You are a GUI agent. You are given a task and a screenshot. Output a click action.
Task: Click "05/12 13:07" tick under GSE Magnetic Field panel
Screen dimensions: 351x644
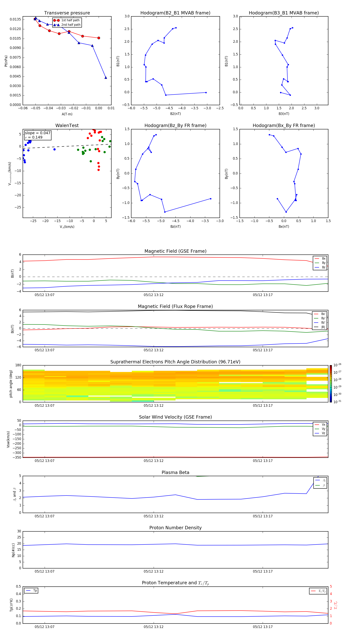click(x=44, y=295)
